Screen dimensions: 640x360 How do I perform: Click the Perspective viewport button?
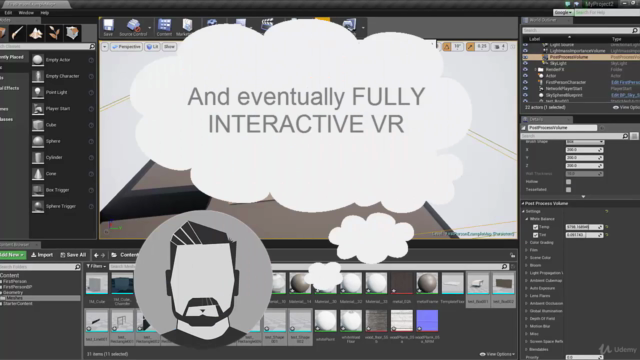click(x=127, y=47)
